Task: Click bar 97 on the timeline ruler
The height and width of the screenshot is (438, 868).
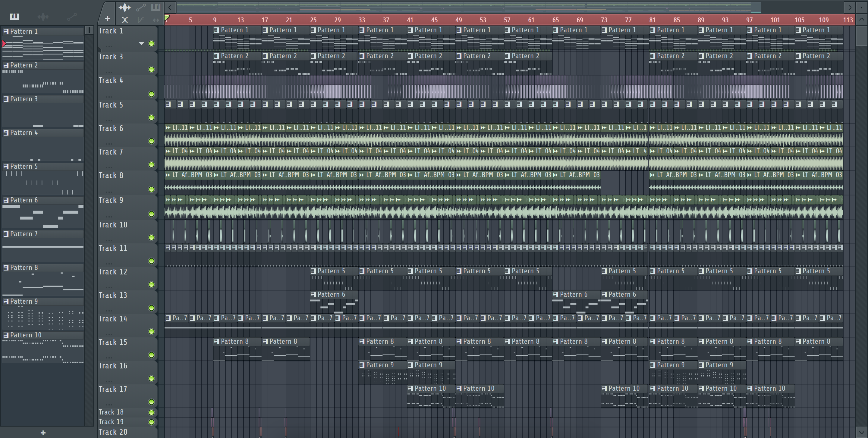Action: coord(749,20)
